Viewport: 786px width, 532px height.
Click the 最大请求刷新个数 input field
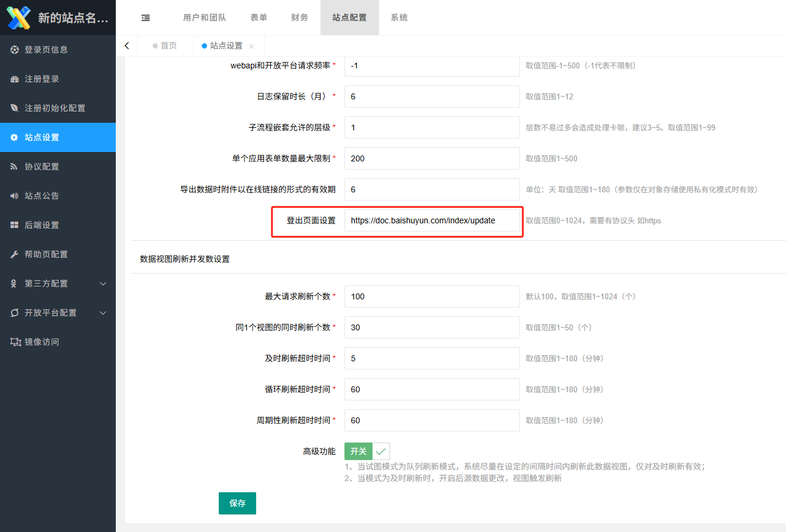pyautogui.click(x=432, y=296)
